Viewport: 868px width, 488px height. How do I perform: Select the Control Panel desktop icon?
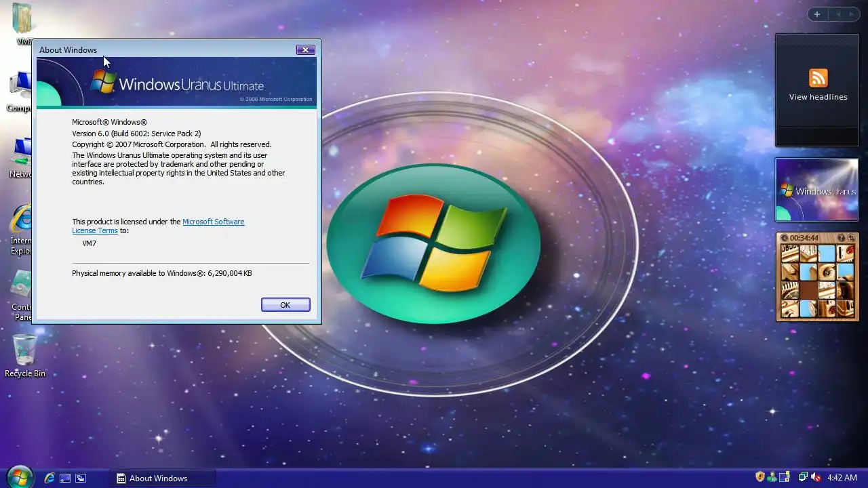point(22,296)
